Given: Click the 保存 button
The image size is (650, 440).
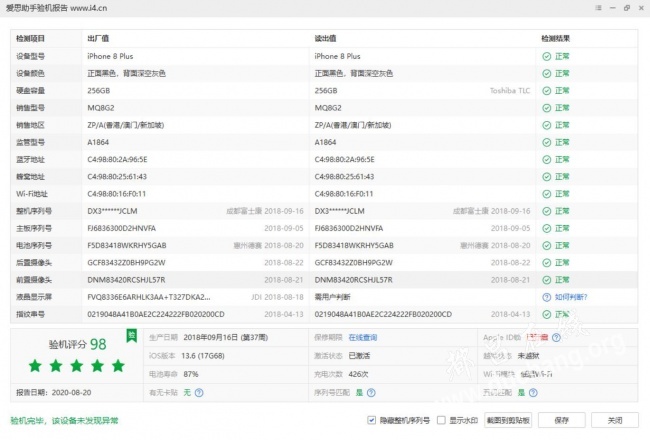Looking at the screenshot, I should point(562,420).
